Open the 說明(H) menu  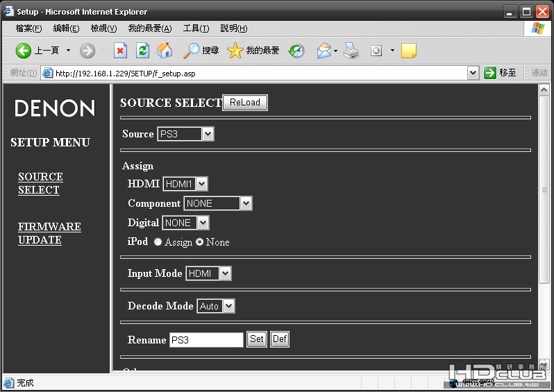tap(234, 28)
